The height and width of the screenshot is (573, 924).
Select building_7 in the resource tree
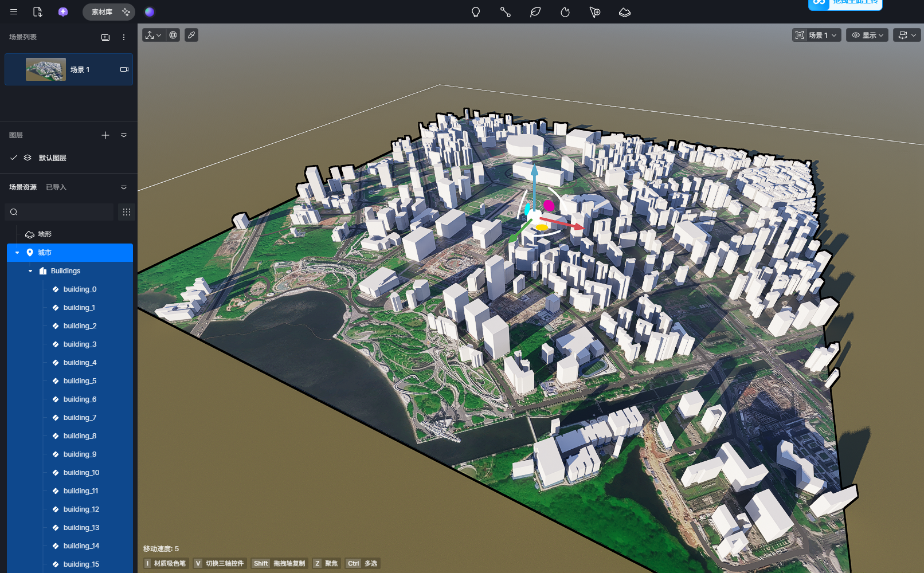[x=80, y=418]
